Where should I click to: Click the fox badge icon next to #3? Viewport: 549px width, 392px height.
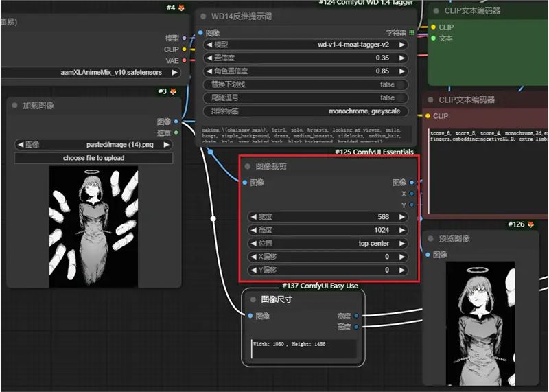click(173, 91)
